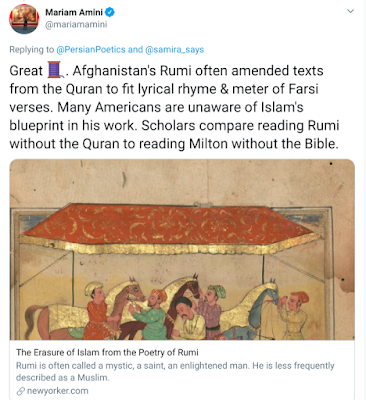366x400 pixels.
Task: Click the word 'and' between mentions
Action: click(135, 50)
